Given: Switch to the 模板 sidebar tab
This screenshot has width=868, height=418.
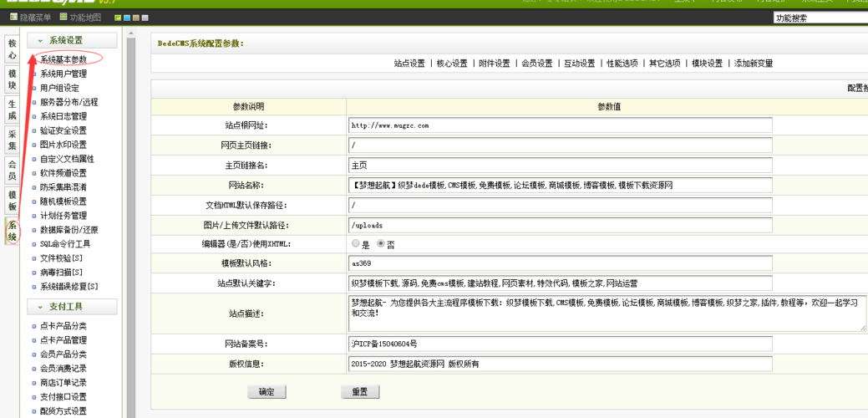Looking at the screenshot, I should pyautogui.click(x=13, y=201).
